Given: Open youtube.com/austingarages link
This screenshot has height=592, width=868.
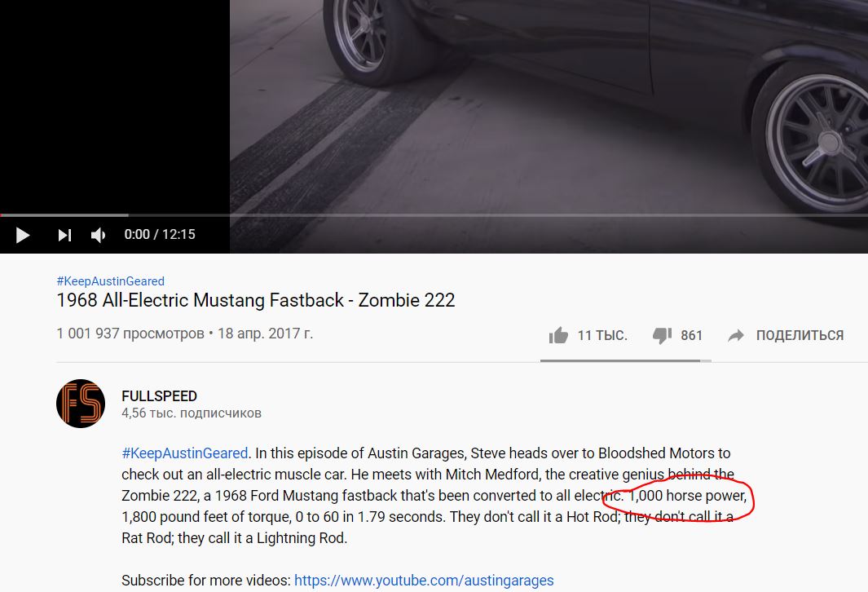Looking at the screenshot, I should tap(424, 581).
